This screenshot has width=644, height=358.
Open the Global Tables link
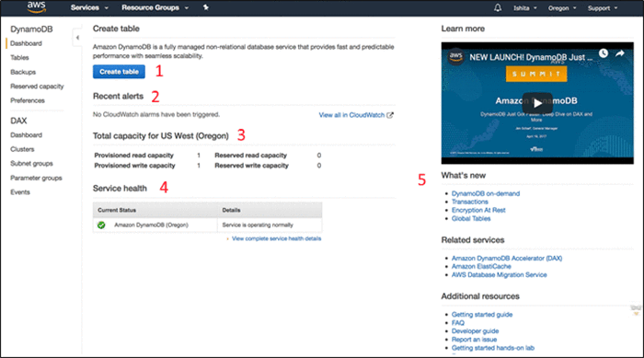(471, 219)
